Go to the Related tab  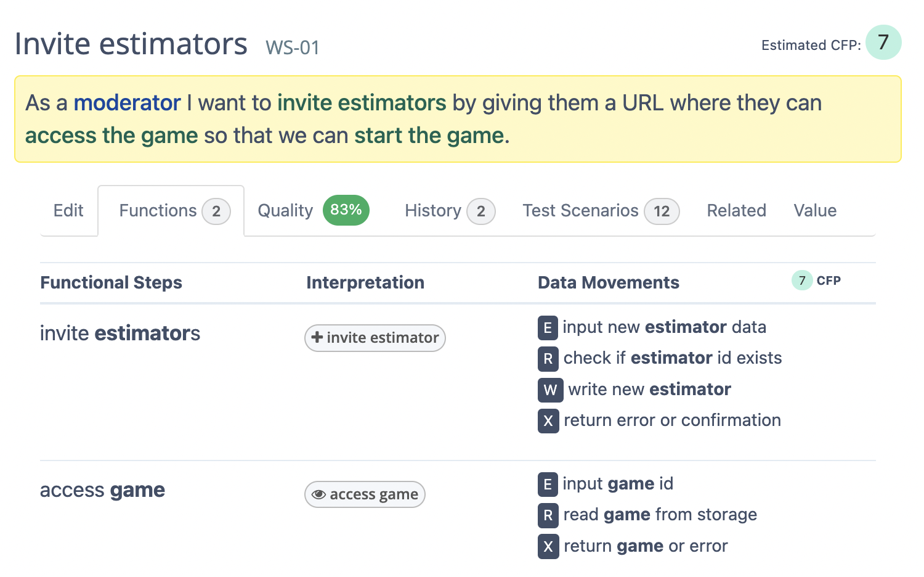click(x=736, y=211)
